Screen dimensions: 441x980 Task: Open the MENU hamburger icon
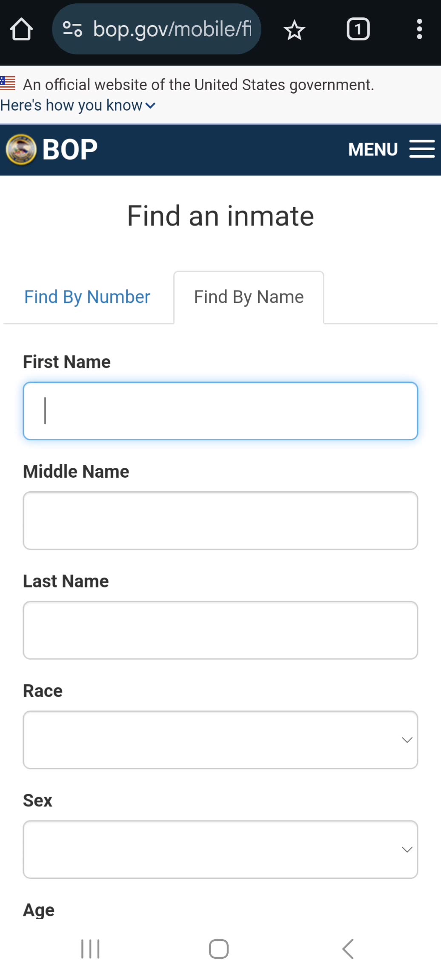(421, 149)
